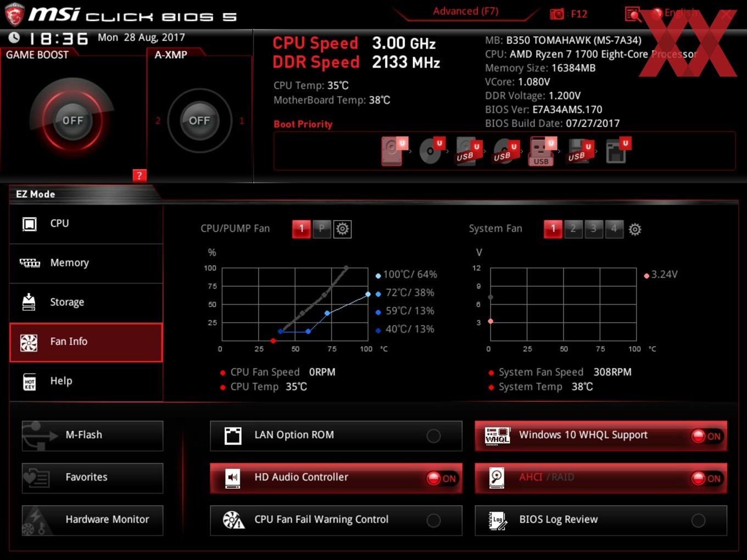This screenshot has width=747, height=560.
Task: Select the USB hard disk boot icon
Action: (x=469, y=151)
